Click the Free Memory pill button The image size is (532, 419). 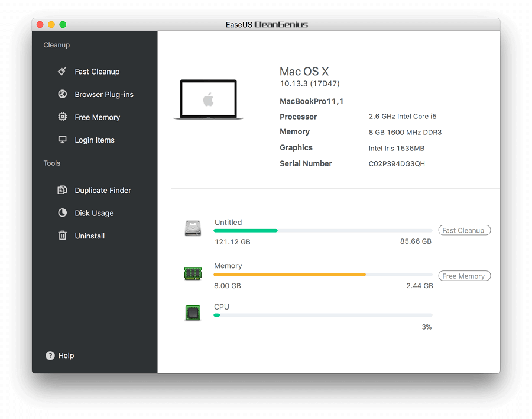click(x=464, y=276)
